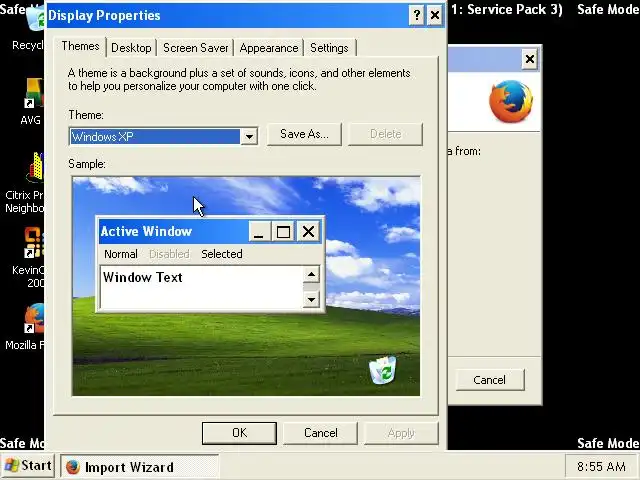Click the Save As... button
Image resolution: width=640 pixels, height=480 pixels.
[x=304, y=134]
